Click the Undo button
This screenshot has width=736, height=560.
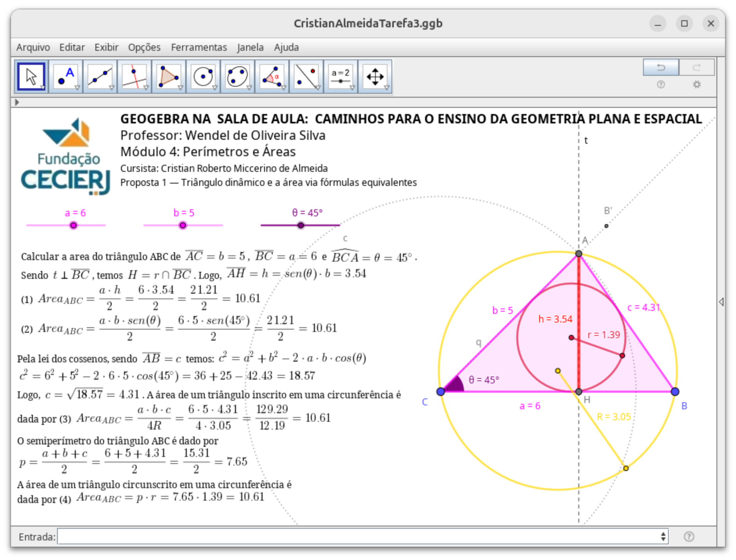pos(661,68)
